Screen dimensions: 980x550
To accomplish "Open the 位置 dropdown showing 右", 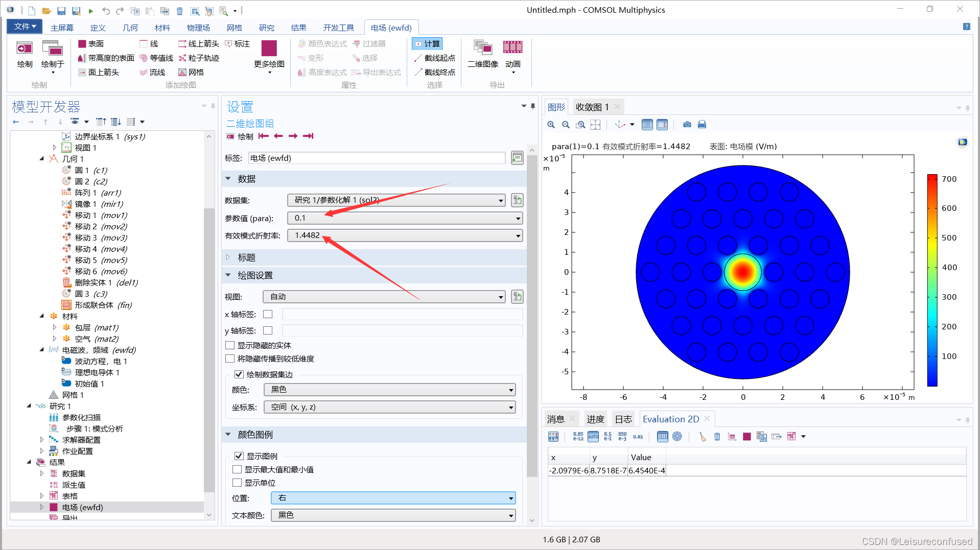I will coord(393,498).
